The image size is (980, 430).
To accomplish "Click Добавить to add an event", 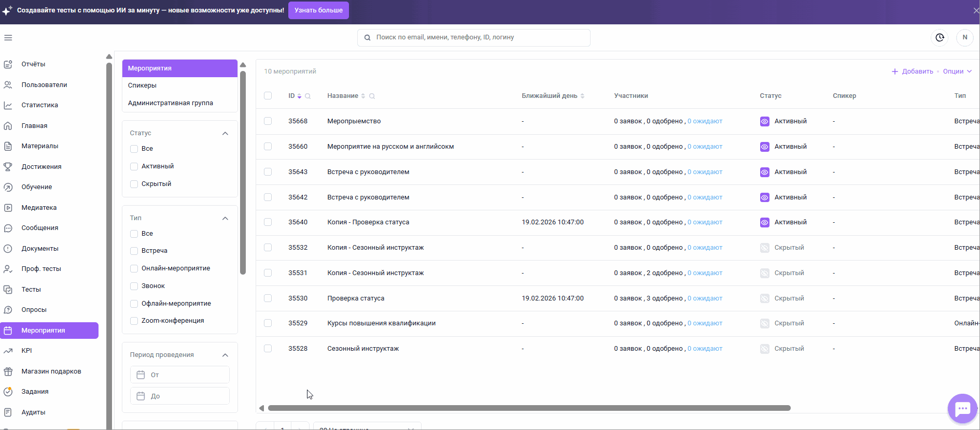I will tap(912, 71).
